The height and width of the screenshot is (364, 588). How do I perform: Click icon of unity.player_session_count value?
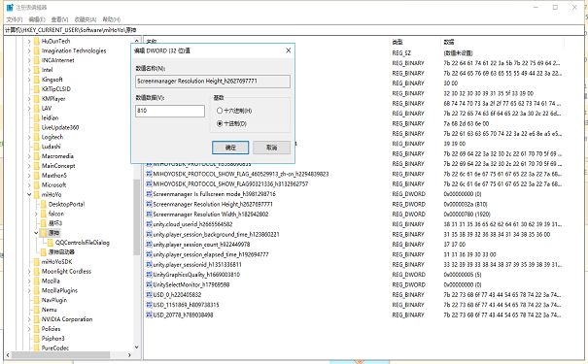pos(149,245)
